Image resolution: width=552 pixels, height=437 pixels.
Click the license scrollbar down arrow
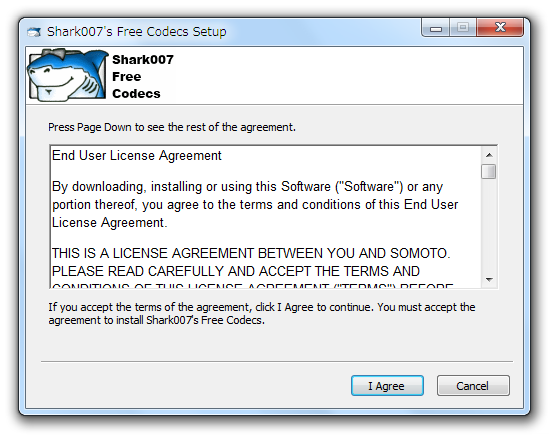pos(489,280)
